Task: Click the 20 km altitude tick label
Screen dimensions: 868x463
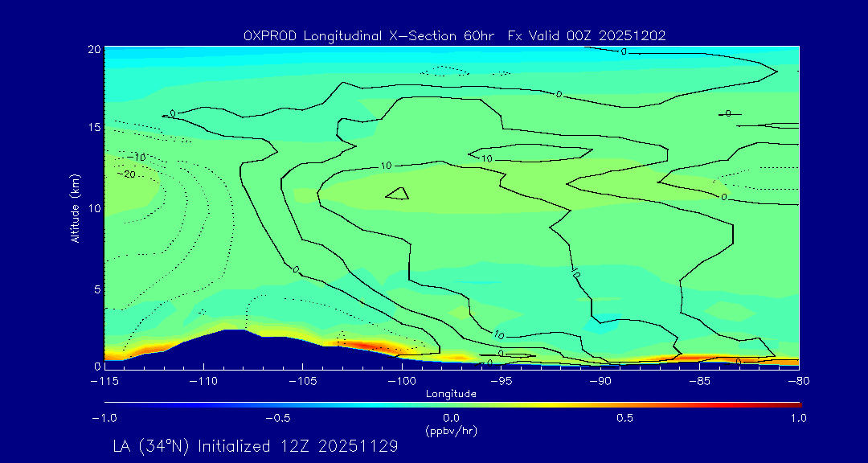Action: pos(92,49)
